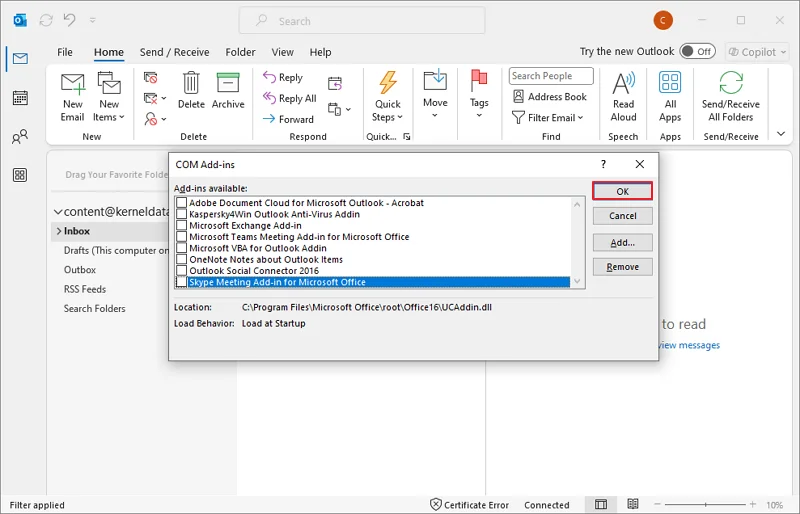Click the Search People field
Viewport: 800px width, 514px height.
551,76
